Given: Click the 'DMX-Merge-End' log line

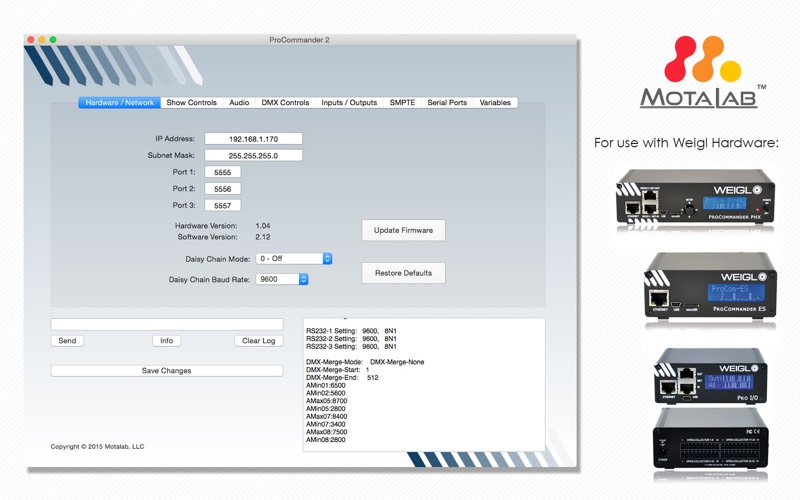Looking at the screenshot, I should coord(342,378).
